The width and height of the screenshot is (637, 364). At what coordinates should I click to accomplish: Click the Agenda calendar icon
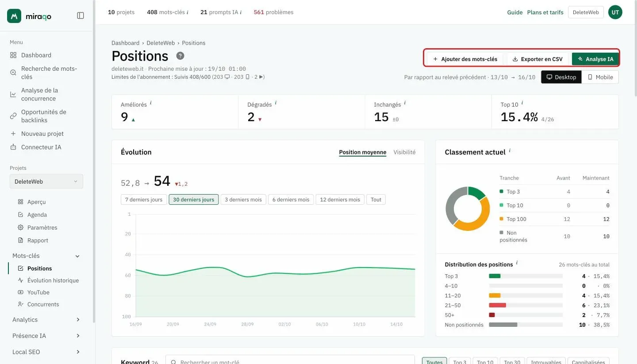[20, 215]
